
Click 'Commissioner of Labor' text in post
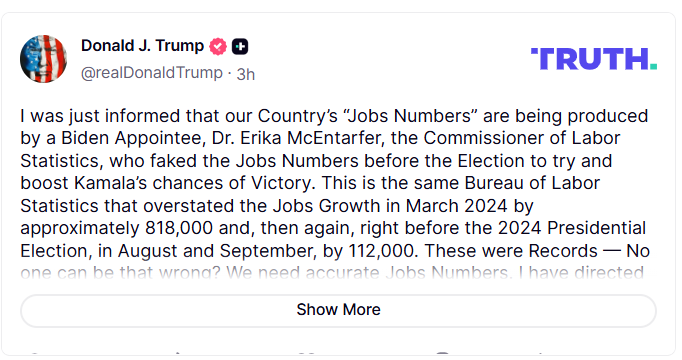point(522,138)
